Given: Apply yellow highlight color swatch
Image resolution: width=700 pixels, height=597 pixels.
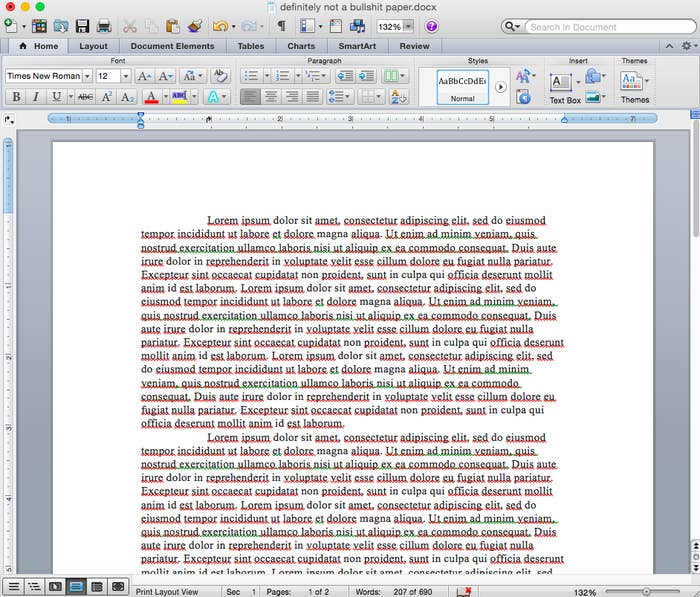Looking at the screenshot, I should click(x=179, y=96).
